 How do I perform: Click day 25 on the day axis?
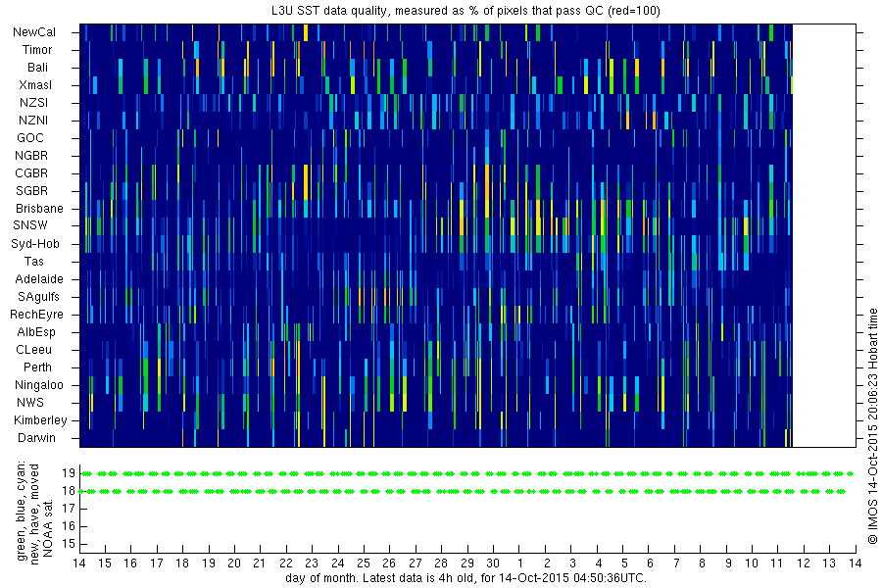pyautogui.click(x=364, y=563)
